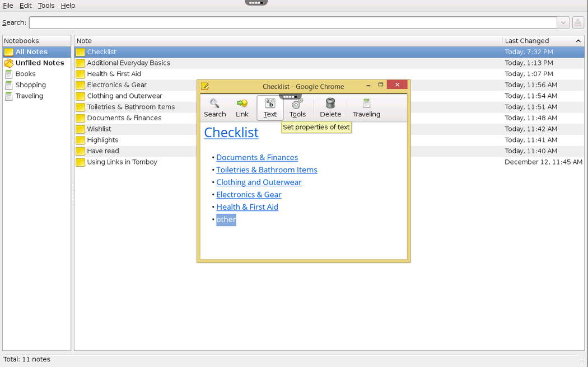Viewport: 588px width, 367px height.
Task: Select the Unfiled Notes notebook
Action: coord(39,63)
